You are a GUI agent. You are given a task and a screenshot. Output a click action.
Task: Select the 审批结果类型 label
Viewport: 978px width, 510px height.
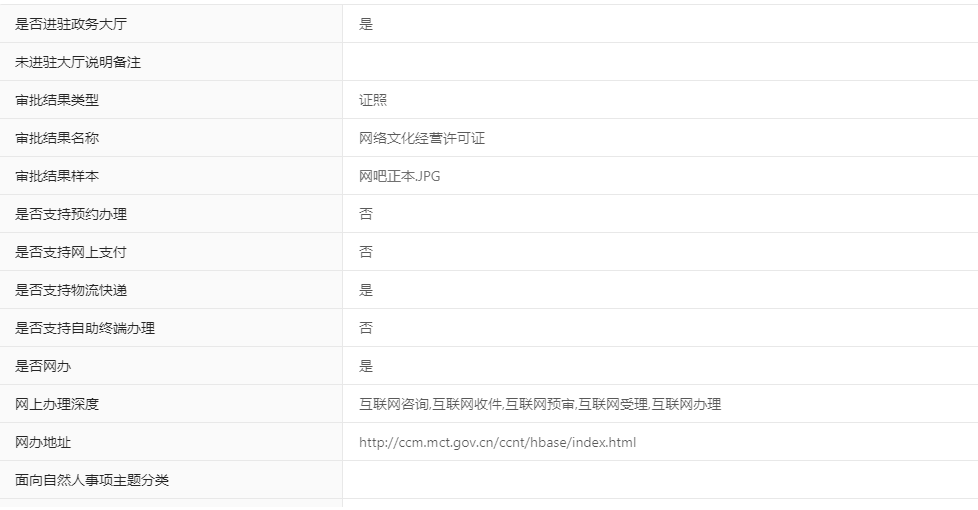click(x=57, y=100)
